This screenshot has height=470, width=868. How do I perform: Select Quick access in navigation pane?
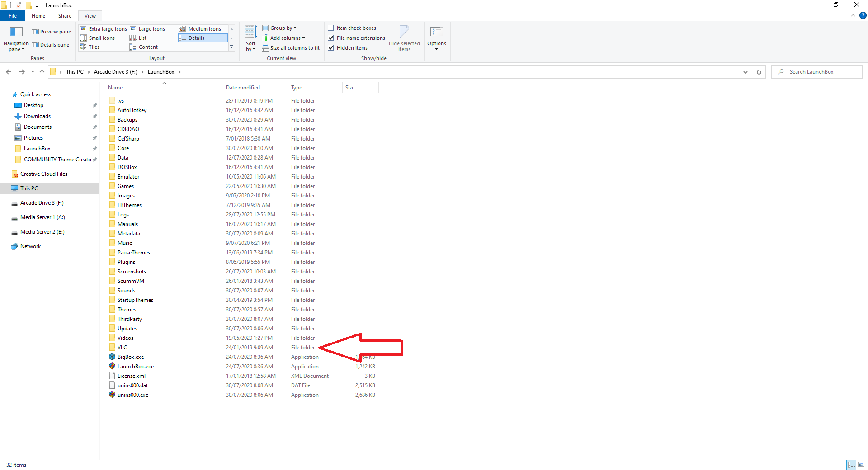pos(36,94)
